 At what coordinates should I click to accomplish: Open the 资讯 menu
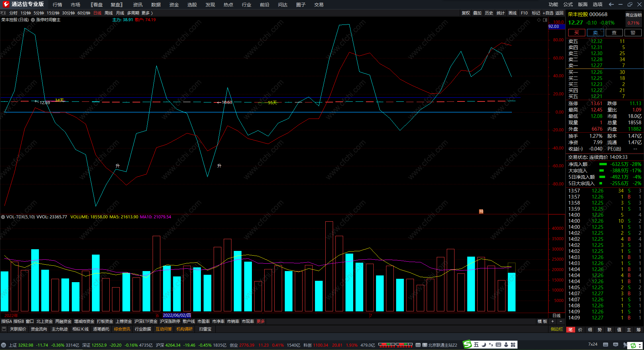click(x=138, y=5)
